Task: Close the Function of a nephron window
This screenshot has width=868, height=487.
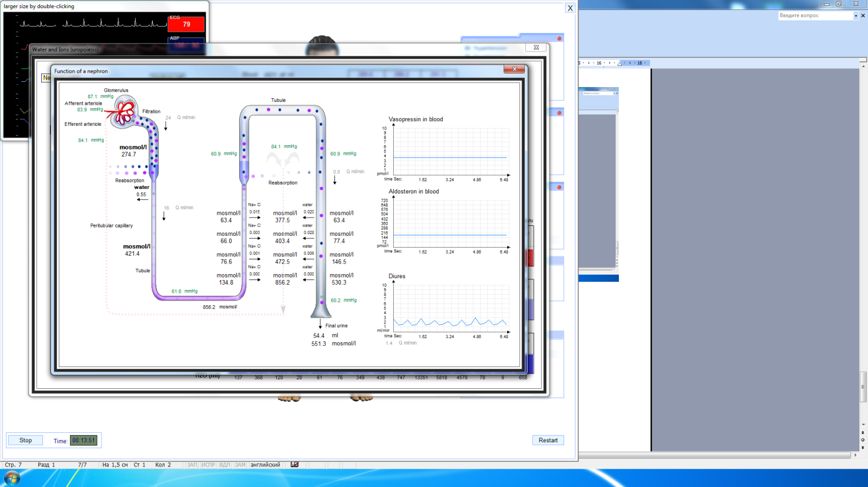Action: click(514, 69)
